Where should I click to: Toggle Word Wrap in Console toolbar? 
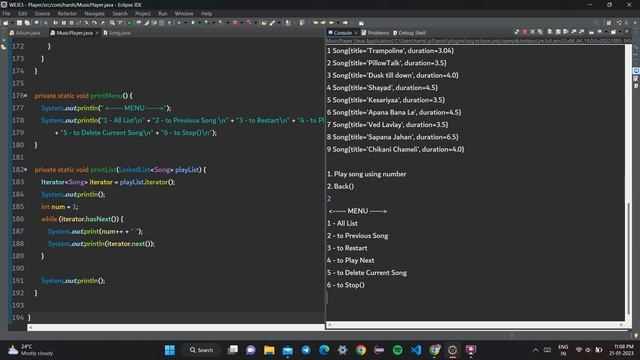point(565,31)
